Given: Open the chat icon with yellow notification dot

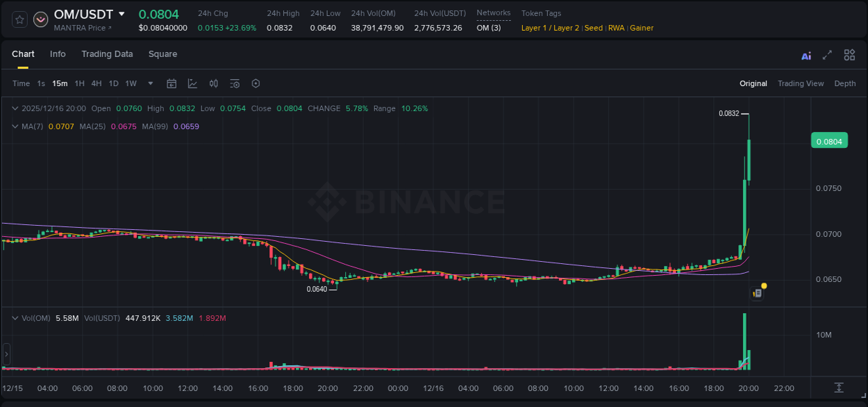Looking at the screenshot, I should click(x=757, y=292).
